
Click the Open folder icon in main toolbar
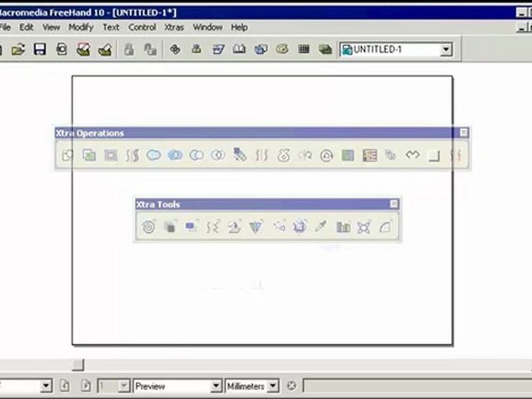pos(18,49)
